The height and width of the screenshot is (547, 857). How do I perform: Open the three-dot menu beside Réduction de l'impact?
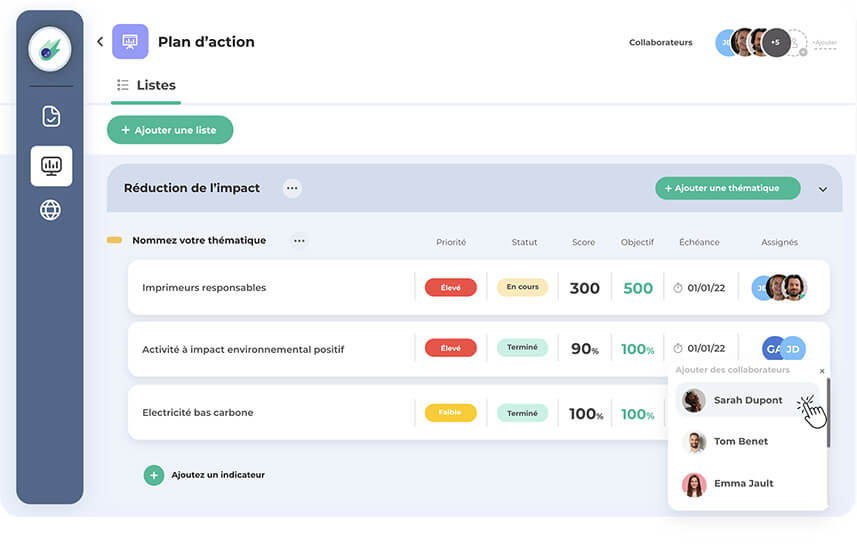292,188
